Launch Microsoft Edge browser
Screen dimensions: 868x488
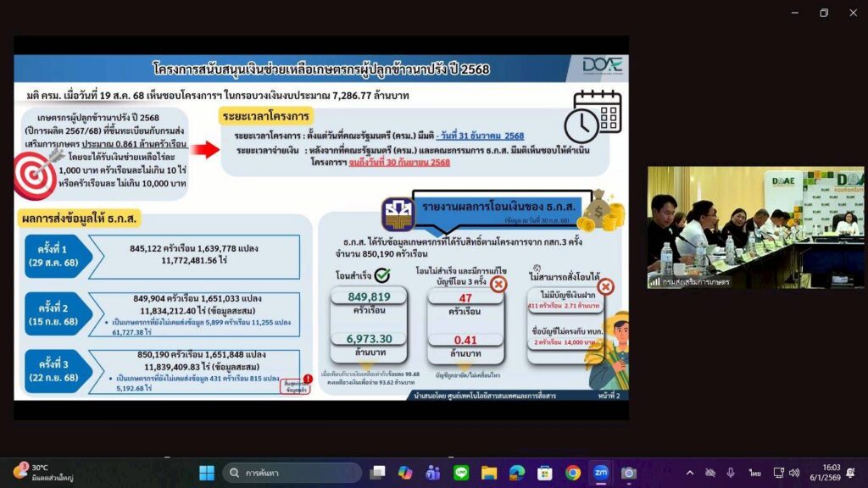pos(517,472)
